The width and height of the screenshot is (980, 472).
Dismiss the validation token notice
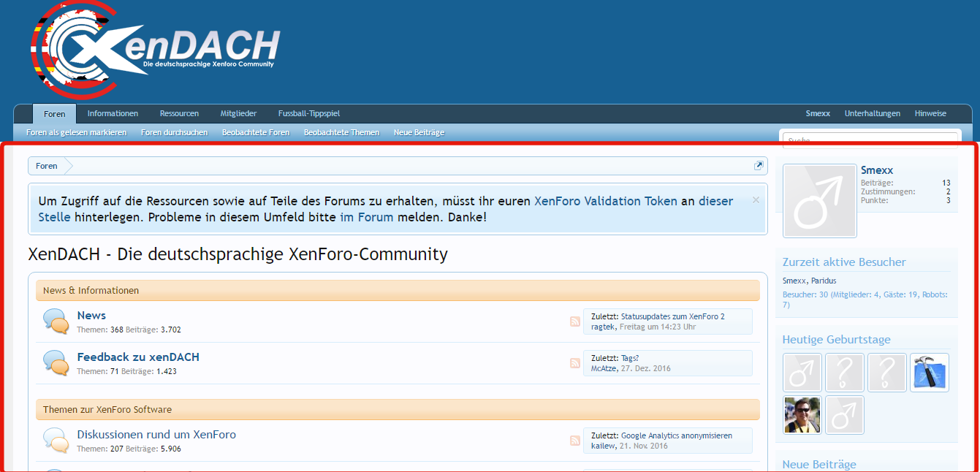coord(756,199)
